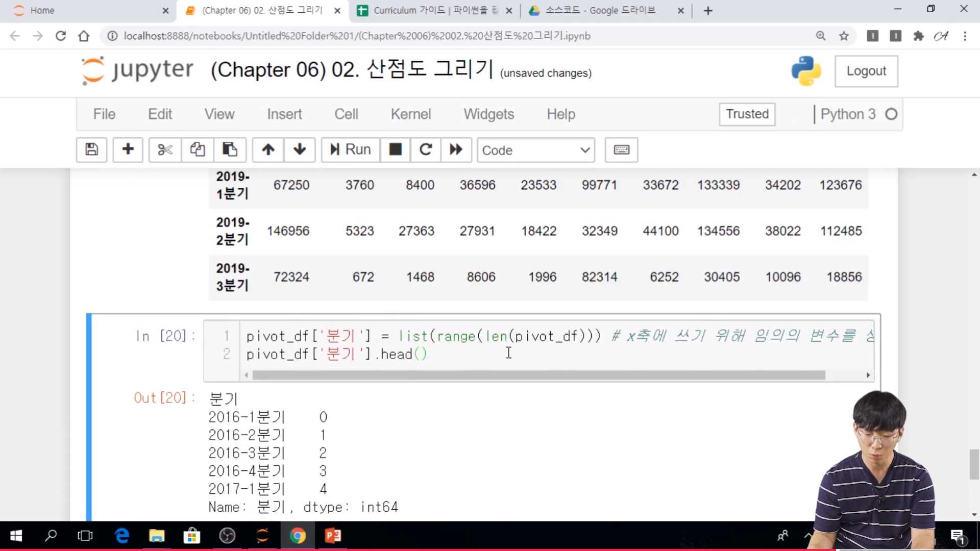Restart the kernel with the circular arrow
This screenshot has height=551, width=980.
point(426,149)
